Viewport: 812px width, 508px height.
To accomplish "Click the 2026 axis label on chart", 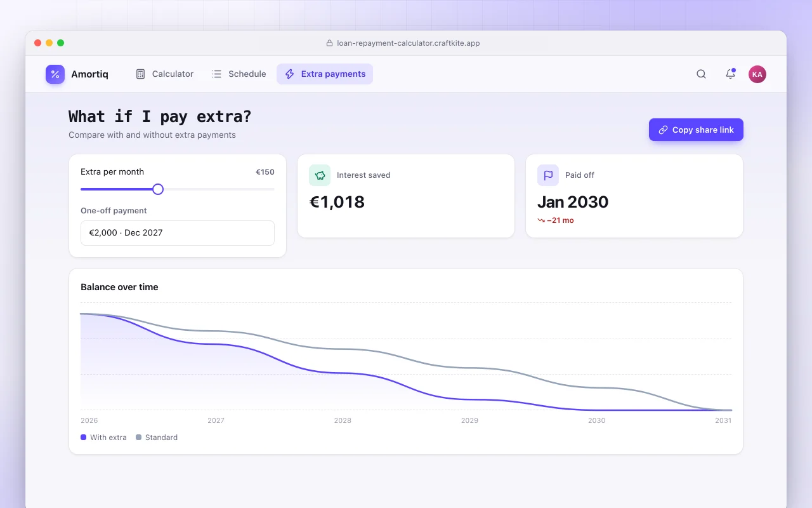I will click(89, 420).
